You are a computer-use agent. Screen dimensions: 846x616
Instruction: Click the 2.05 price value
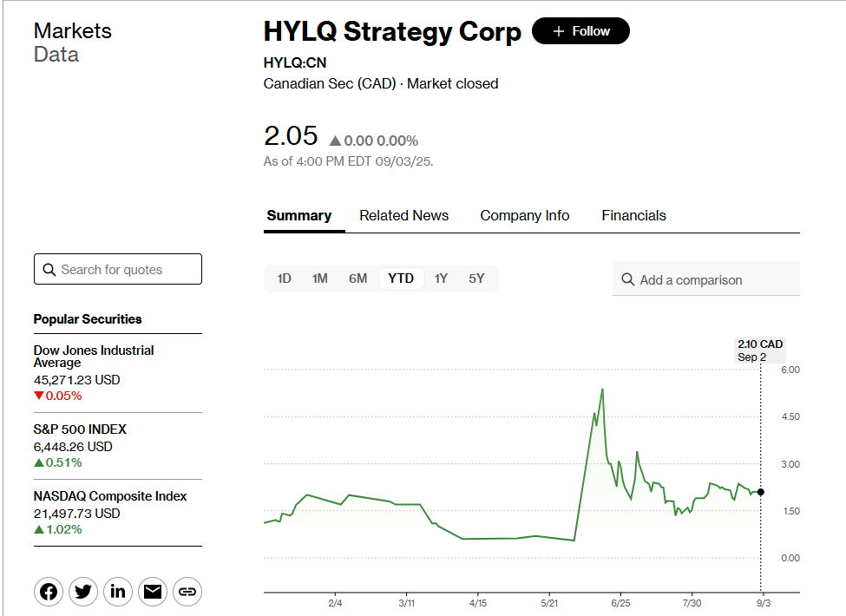click(291, 135)
